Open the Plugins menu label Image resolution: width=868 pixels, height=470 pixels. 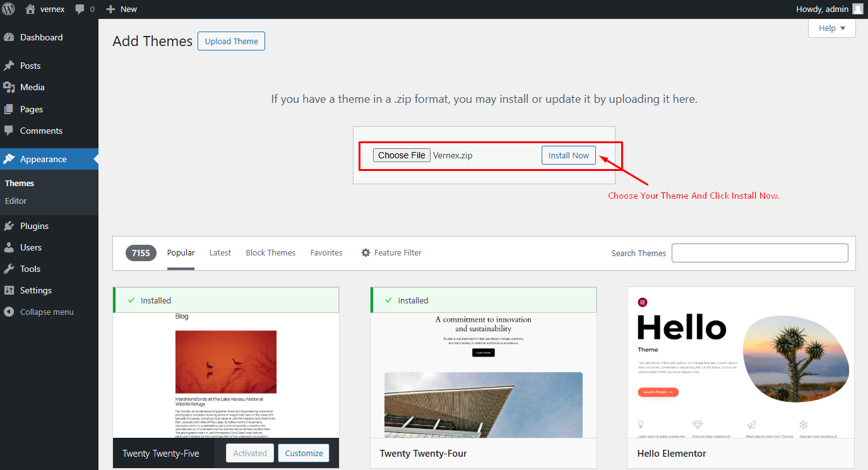point(34,226)
